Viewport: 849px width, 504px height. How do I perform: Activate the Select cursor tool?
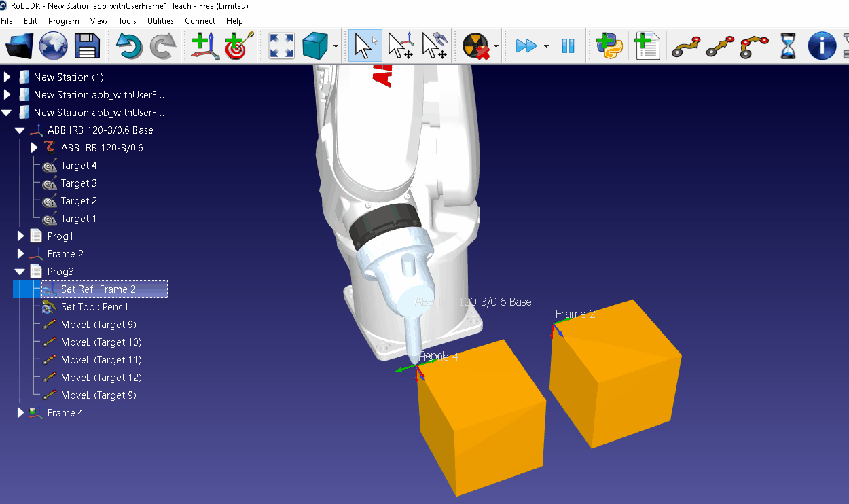[x=365, y=46]
